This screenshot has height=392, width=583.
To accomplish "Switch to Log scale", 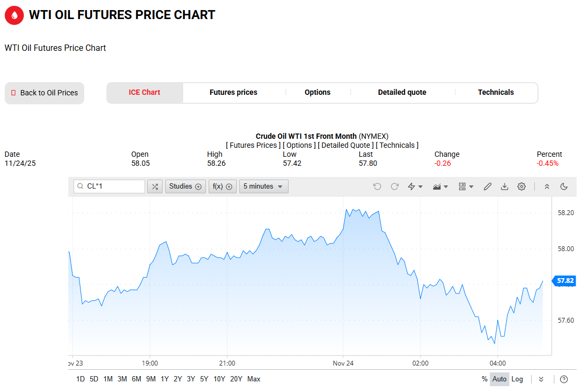I will [517, 379].
